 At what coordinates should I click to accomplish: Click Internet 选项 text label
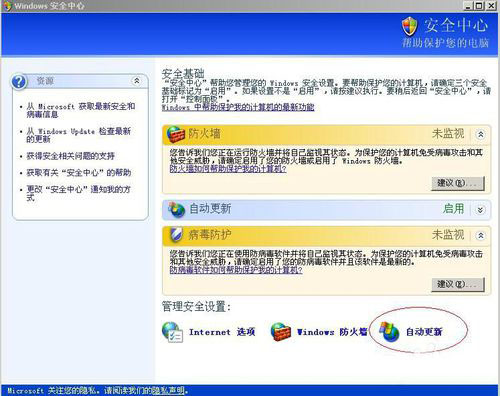tap(222, 332)
